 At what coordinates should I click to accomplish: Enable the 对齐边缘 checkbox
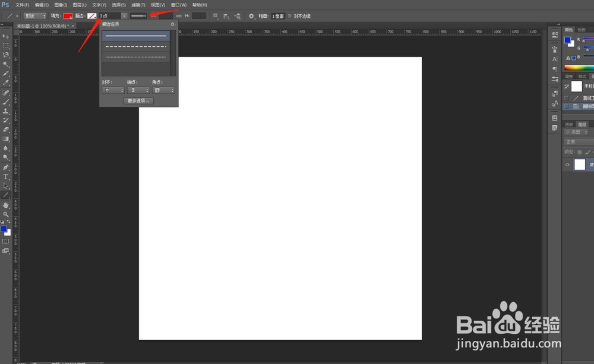(290, 16)
